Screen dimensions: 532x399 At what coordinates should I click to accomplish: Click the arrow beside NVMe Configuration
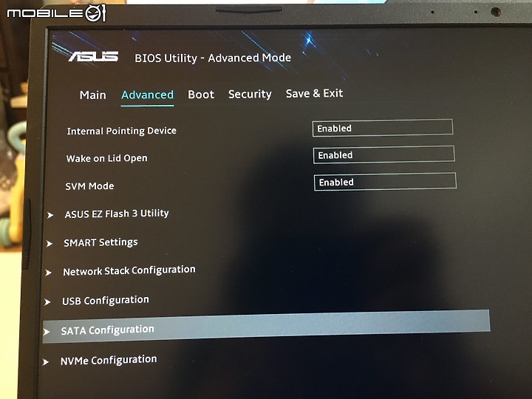[x=46, y=362]
